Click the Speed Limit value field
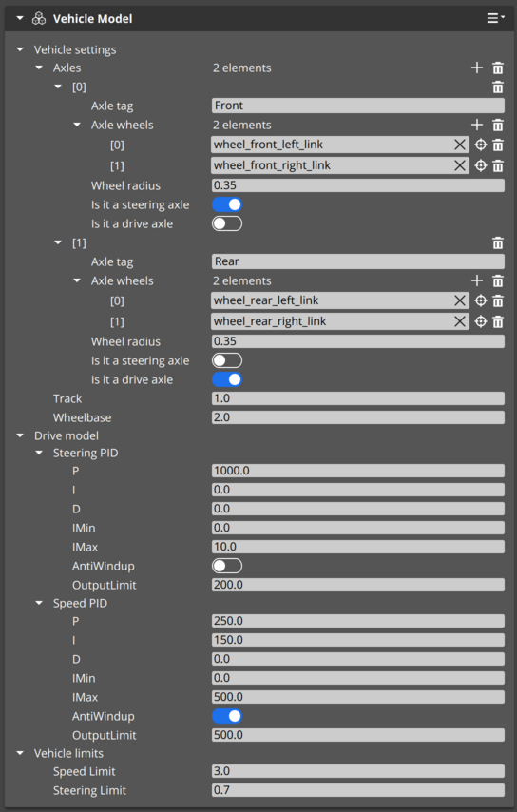 tap(358, 771)
